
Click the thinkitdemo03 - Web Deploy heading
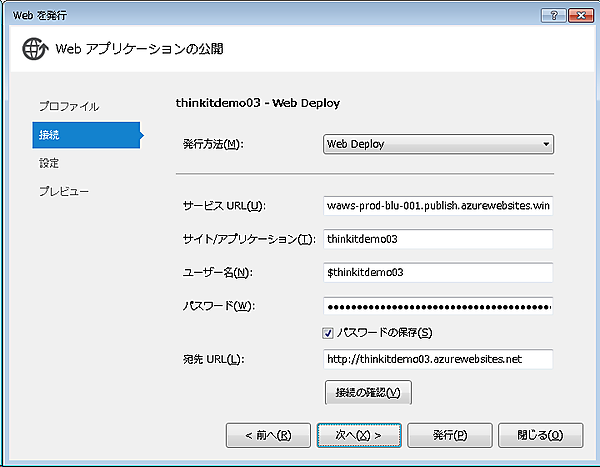tap(258, 103)
